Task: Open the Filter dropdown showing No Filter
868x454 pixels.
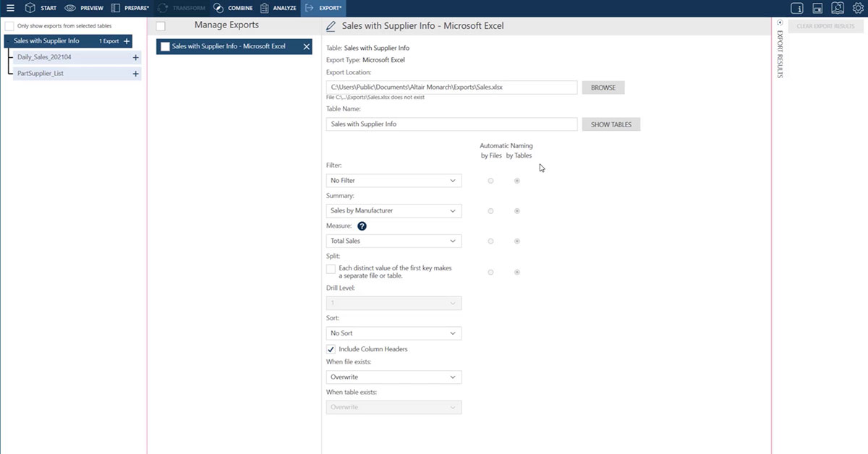Action: click(393, 180)
